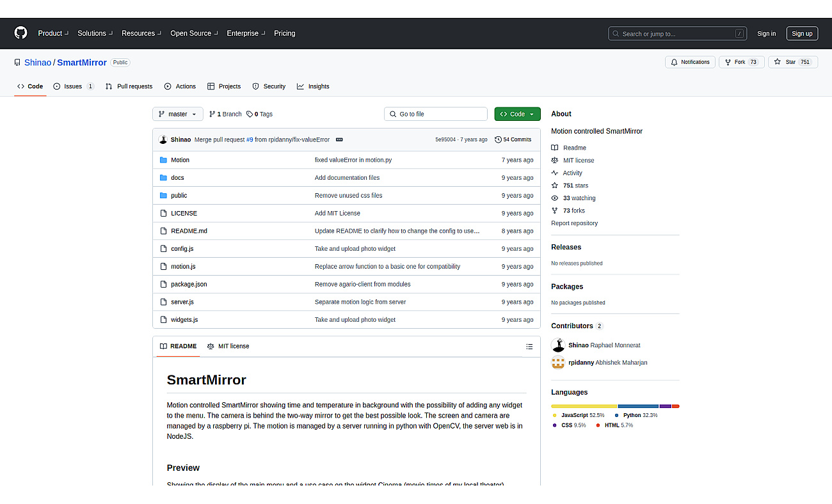The width and height of the screenshot is (832, 504).
Task: Expand the Open Source menu
Action: click(194, 33)
